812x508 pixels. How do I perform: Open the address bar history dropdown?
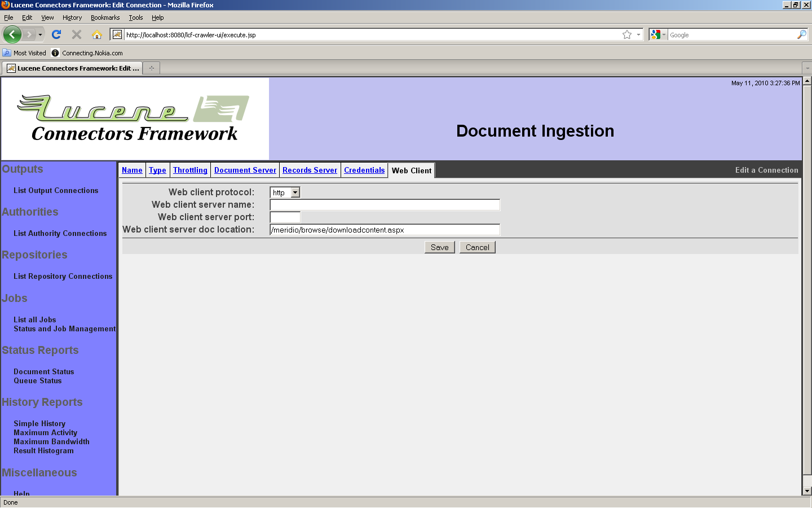coord(638,34)
